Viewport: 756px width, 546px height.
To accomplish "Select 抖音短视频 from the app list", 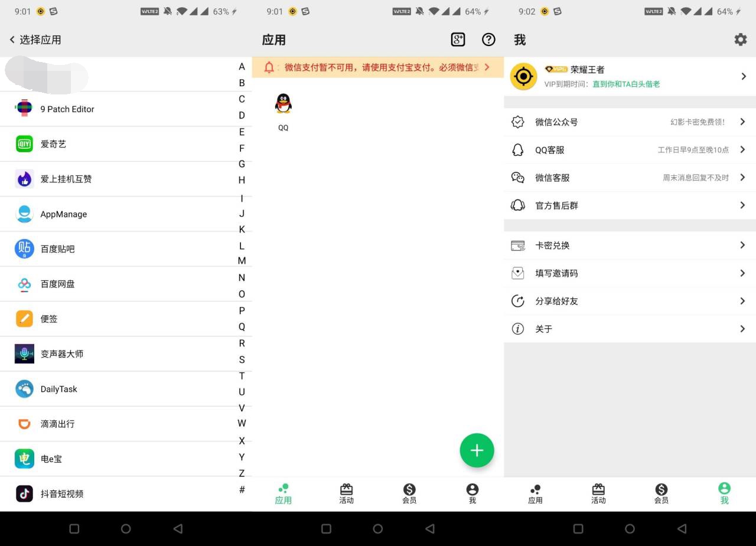I will point(62,494).
